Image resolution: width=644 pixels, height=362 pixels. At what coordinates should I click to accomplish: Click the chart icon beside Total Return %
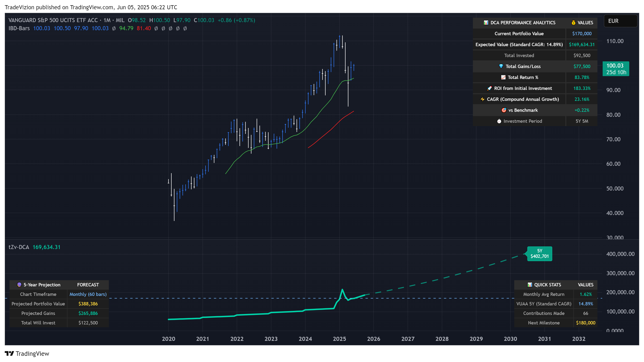(503, 77)
